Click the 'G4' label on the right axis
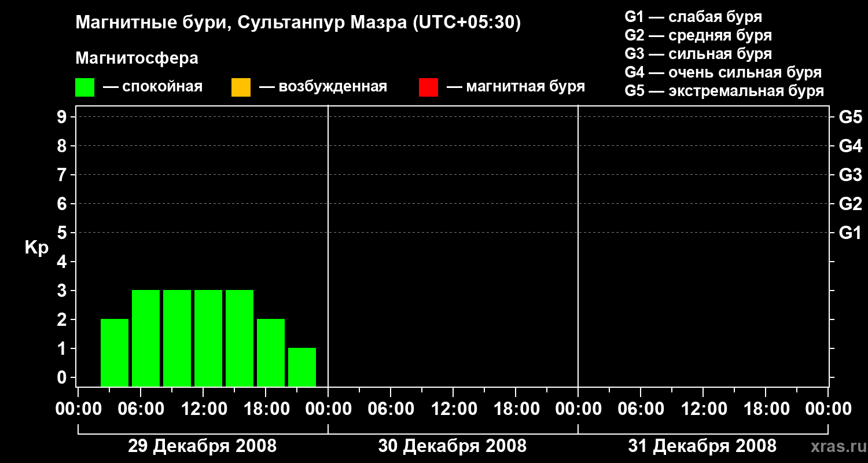 tap(850, 146)
